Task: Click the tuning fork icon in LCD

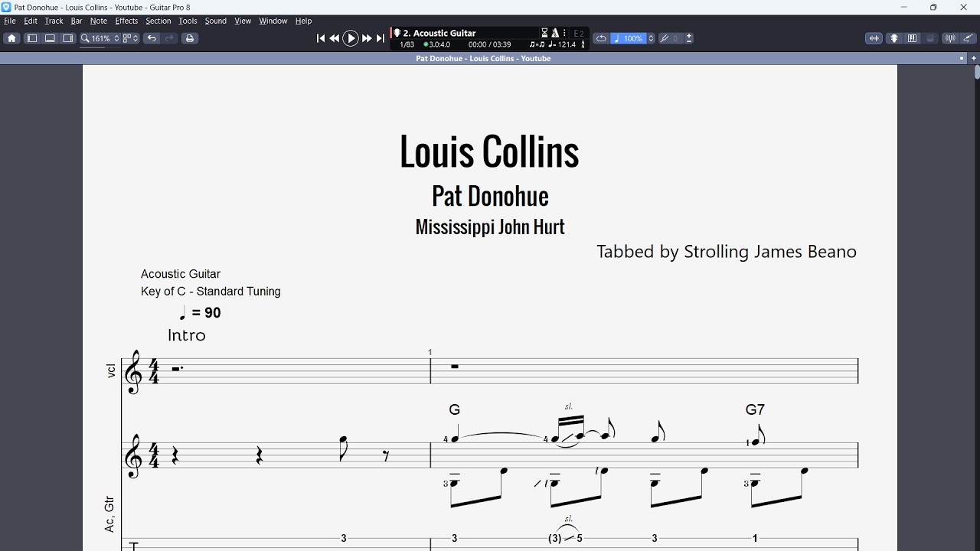Action: click(583, 44)
